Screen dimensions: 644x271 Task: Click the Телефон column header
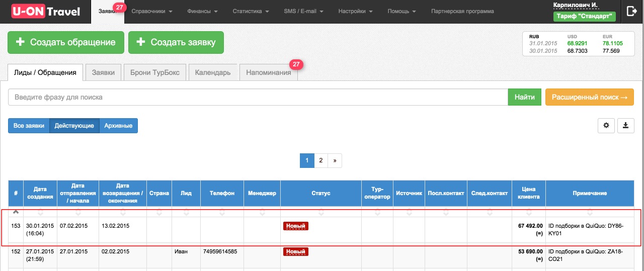(x=222, y=193)
